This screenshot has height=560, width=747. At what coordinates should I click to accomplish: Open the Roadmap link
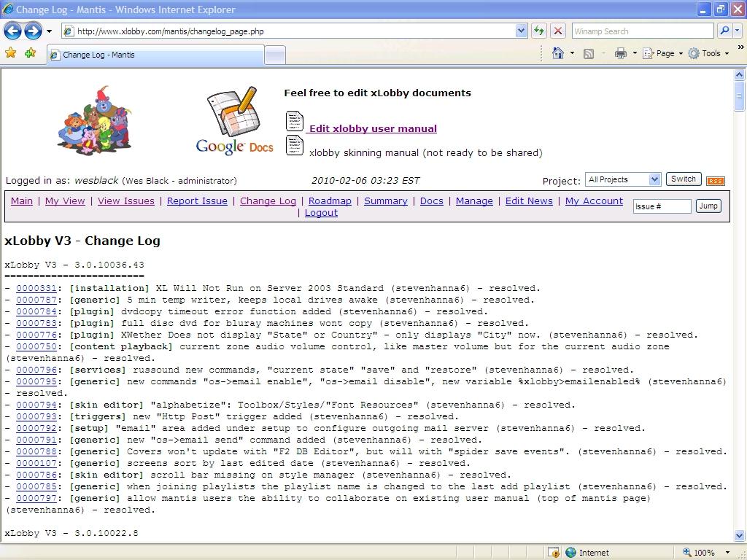[x=330, y=201]
